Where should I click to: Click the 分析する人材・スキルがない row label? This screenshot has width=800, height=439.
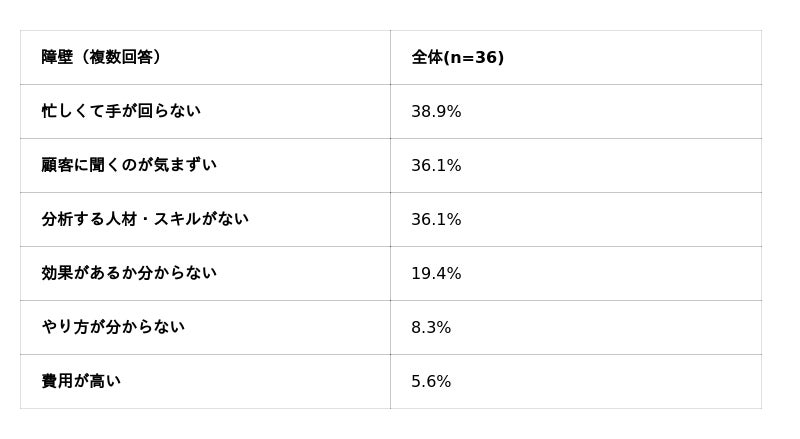(x=145, y=219)
